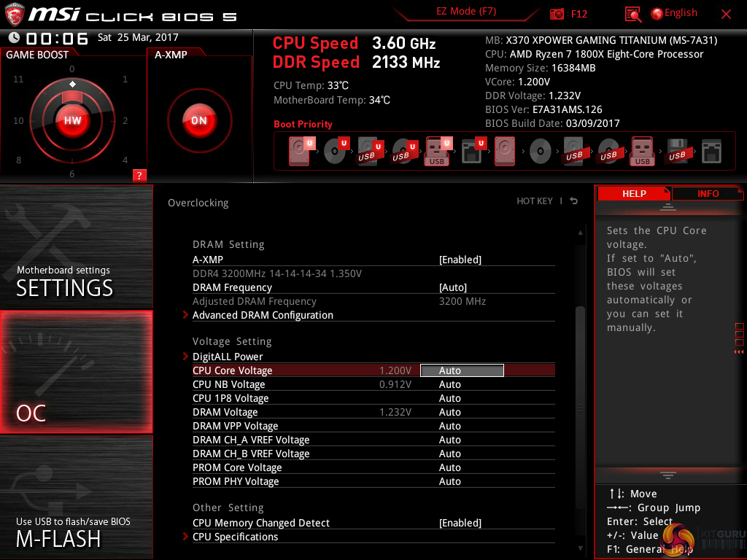The image size is (747, 560).
Task: Click the Adjusted DRAM Frequency 3200 MHz value
Action: (x=462, y=301)
